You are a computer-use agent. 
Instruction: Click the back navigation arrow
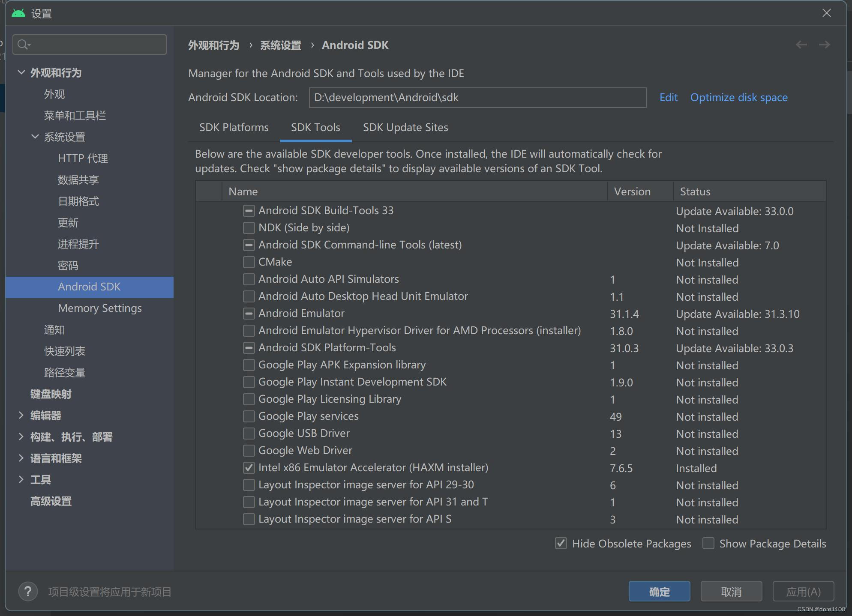(801, 45)
